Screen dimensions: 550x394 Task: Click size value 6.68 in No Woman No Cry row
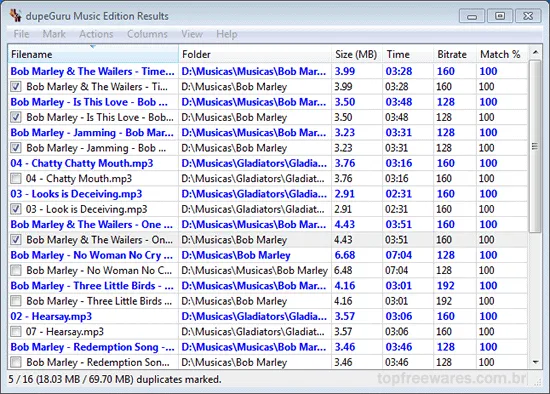click(x=345, y=255)
